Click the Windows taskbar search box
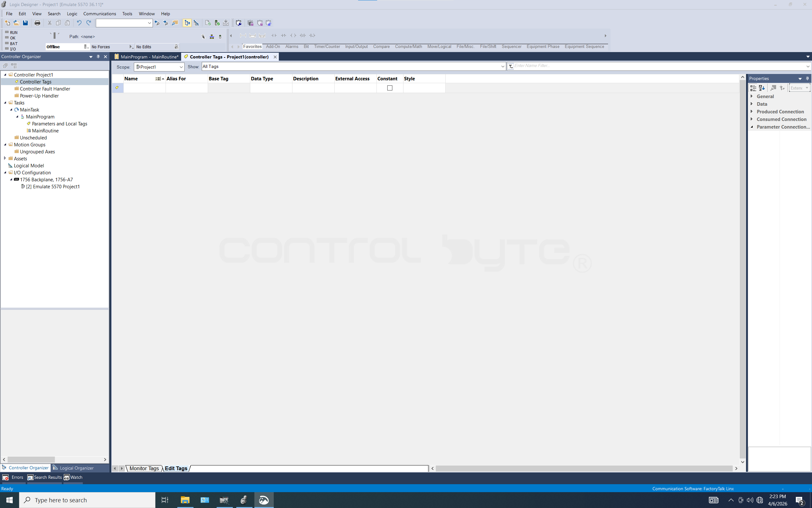 87,500
